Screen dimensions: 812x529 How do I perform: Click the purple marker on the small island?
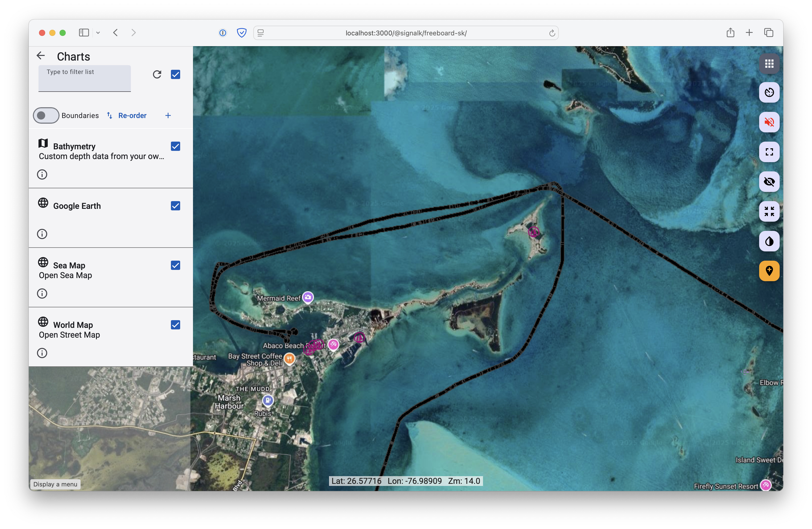click(x=534, y=232)
